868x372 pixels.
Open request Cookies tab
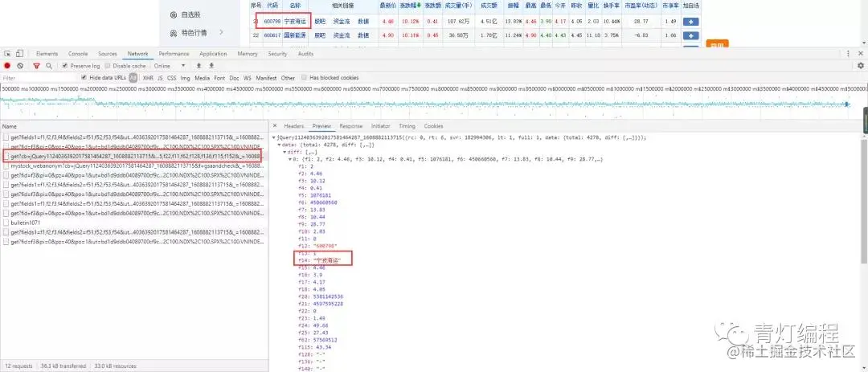coord(433,126)
